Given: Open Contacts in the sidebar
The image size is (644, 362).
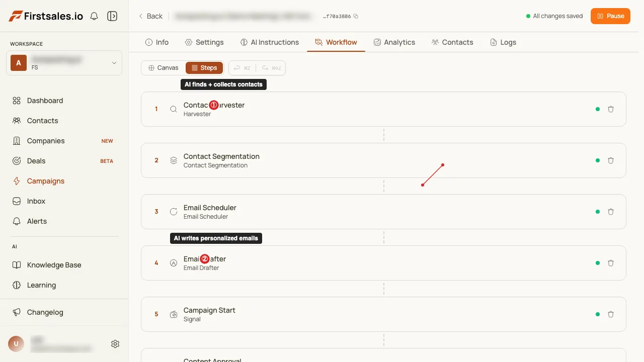Looking at the screenshot, I should coord(64,121).
